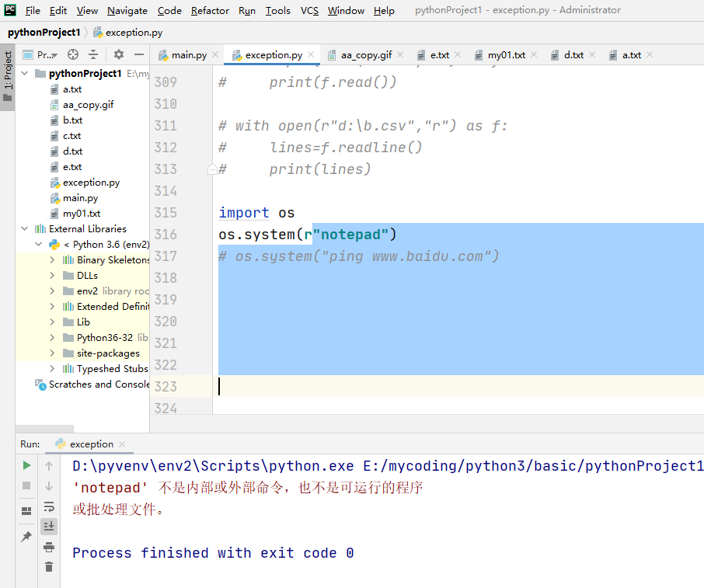Open the View menu

(x=87, y=10)
